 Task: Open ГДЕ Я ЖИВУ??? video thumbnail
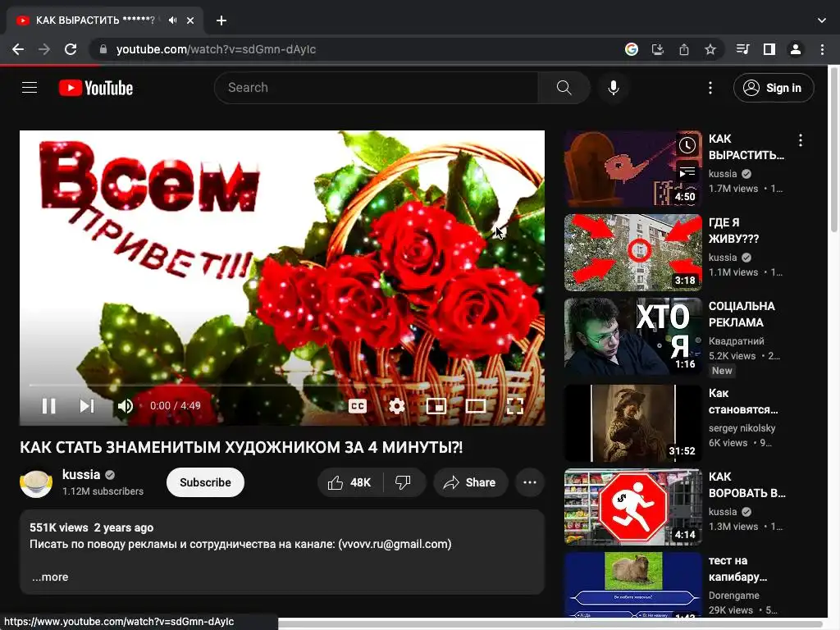pyautogui.click(x=632, y=253)
